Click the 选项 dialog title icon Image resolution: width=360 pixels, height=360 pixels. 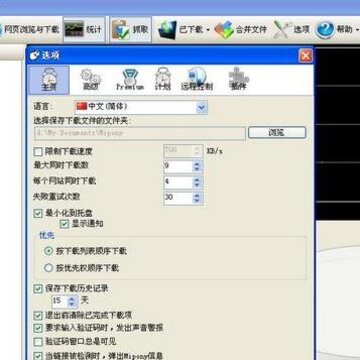pyautogui.click(x=34, y=55)
